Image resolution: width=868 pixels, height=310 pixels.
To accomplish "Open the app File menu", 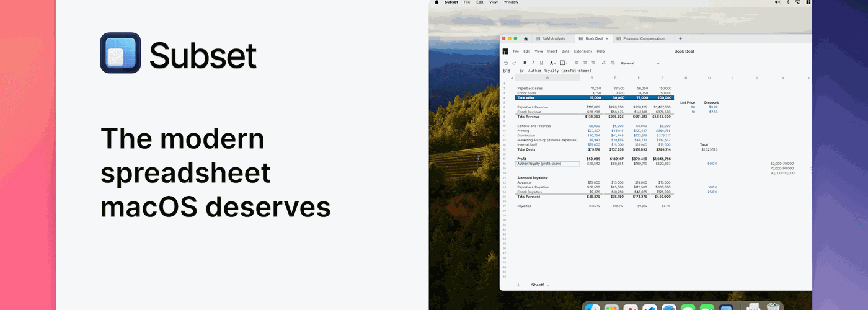I will [516, 51].
